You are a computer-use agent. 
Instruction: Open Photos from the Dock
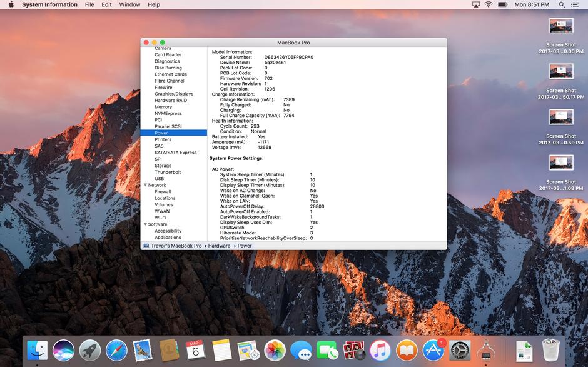275,351
